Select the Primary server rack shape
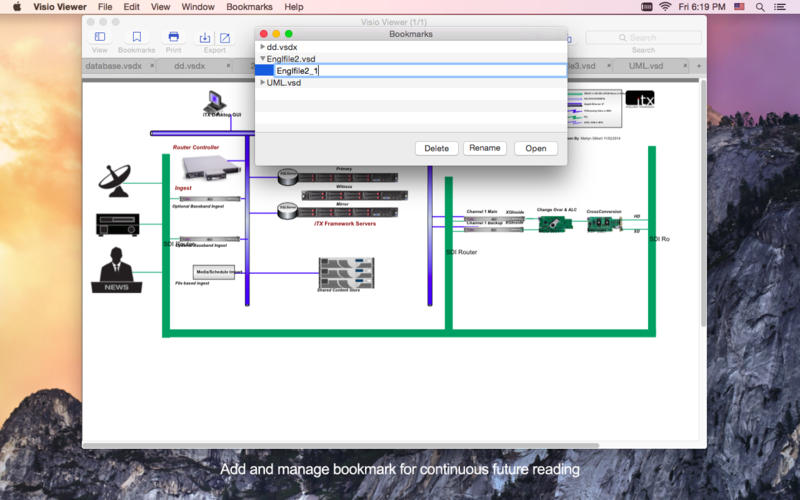 click(347, 178)
